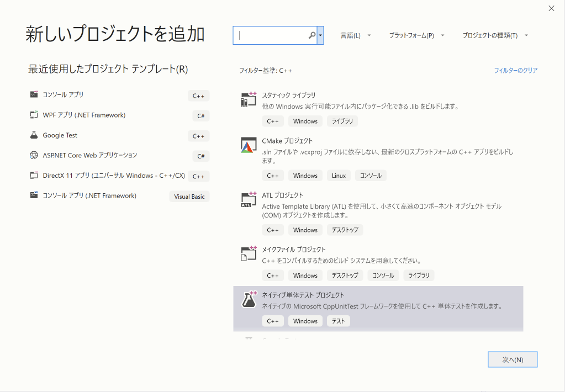Open the search box history dropdown arrow

coord(320,35)
